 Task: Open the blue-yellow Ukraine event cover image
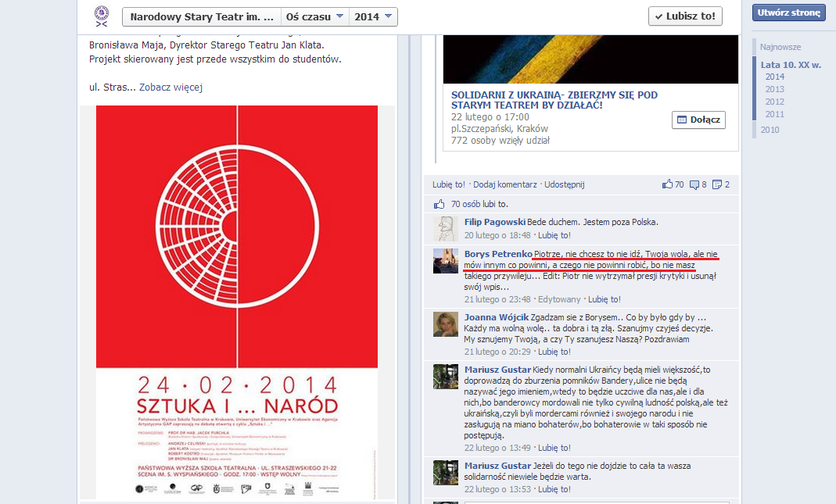pos(590,59)
